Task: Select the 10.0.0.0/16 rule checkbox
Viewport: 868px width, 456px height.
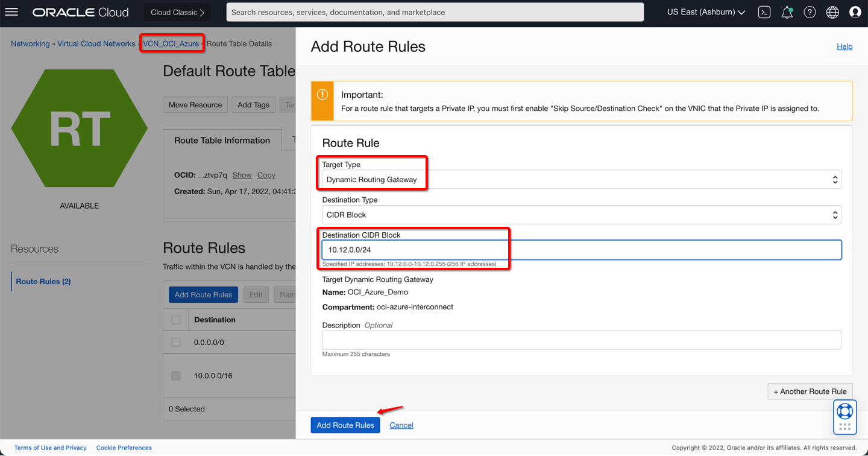Action: (x=176, y=376)
